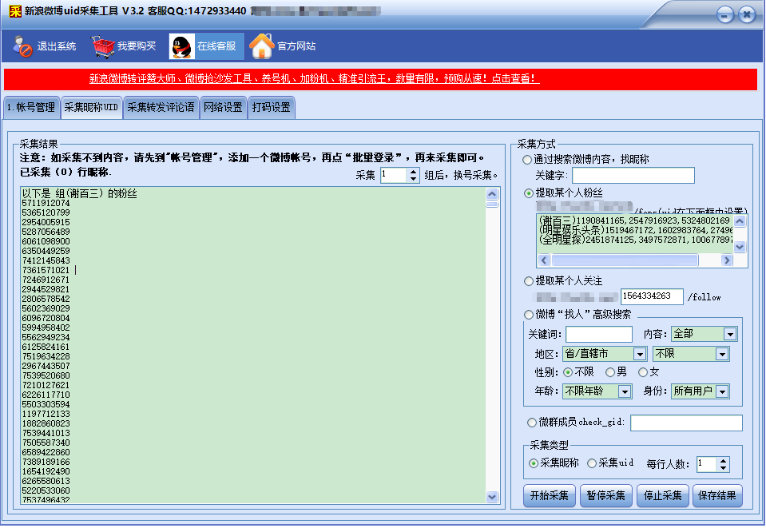
Task: Switch to 打码设置 tab
Action: tap(271, 108)
